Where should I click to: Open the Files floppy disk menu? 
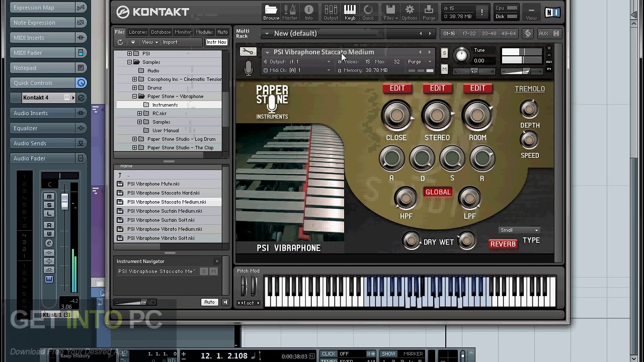tap(390, 12)
